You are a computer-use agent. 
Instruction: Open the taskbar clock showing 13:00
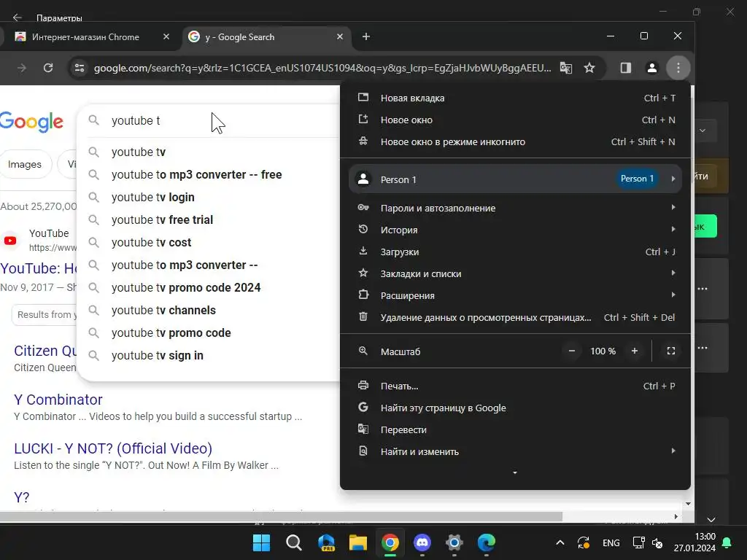tap(694, 542)
